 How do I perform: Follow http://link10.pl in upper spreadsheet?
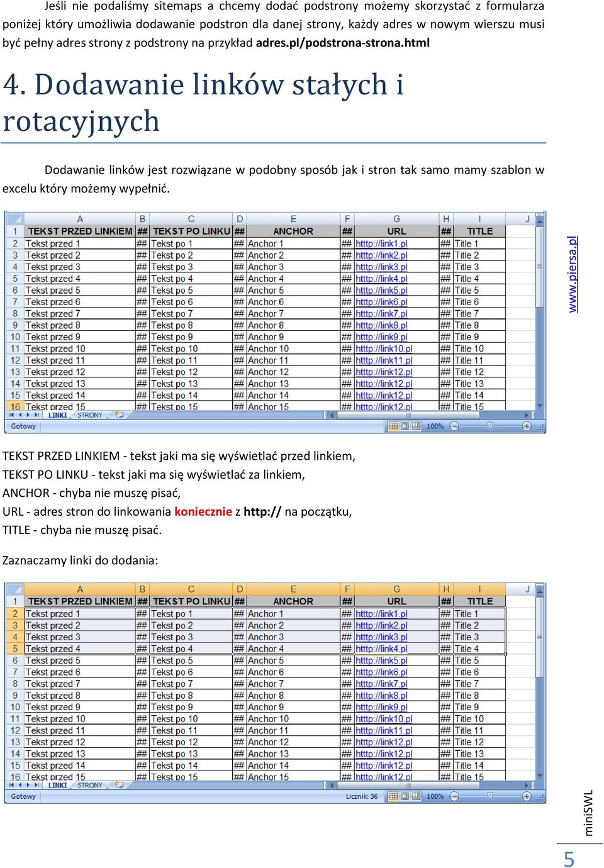pyautogui.click(x=384, y=348)
